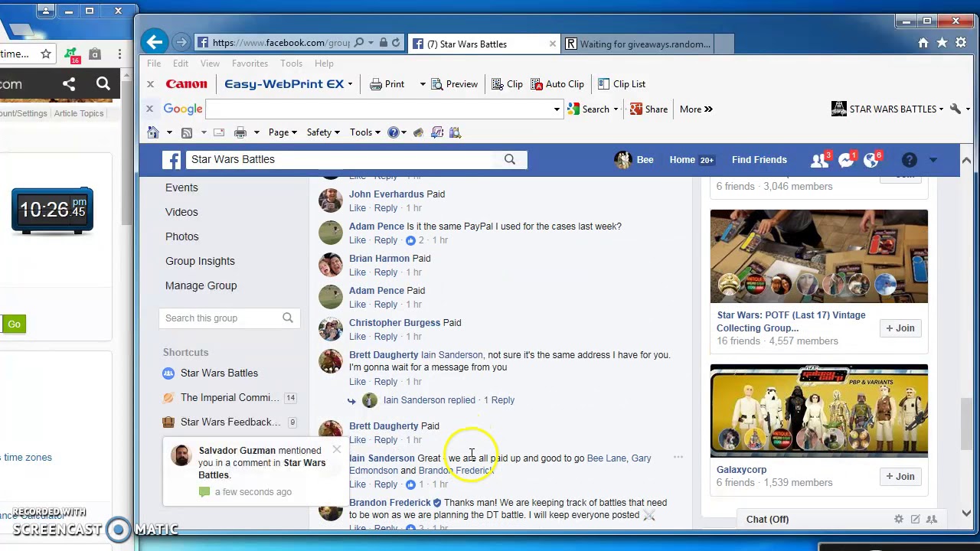Open Group Insights in sidebar
The height and width of the screenshot is (551, 980).
[x=200, y=261]
